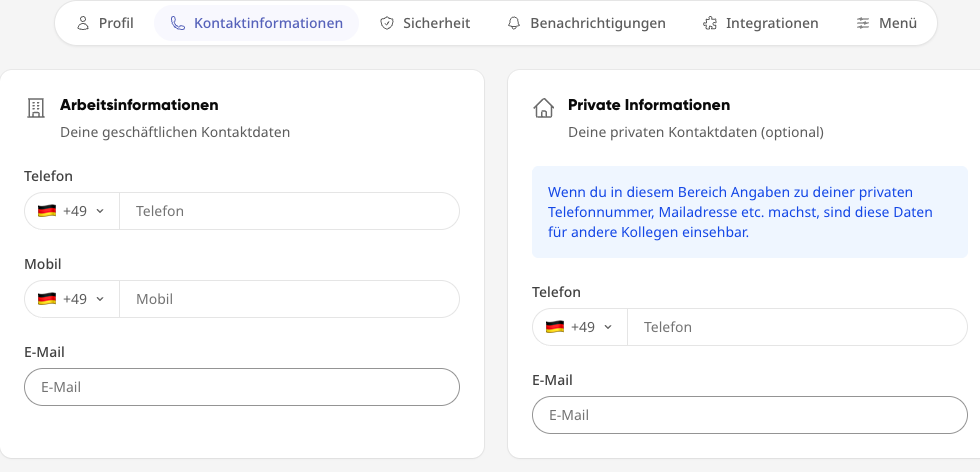Viewport: 980px width, 472px height.
Task: Click the sliders icon next to Menü
Action: [x=862, y=24]
